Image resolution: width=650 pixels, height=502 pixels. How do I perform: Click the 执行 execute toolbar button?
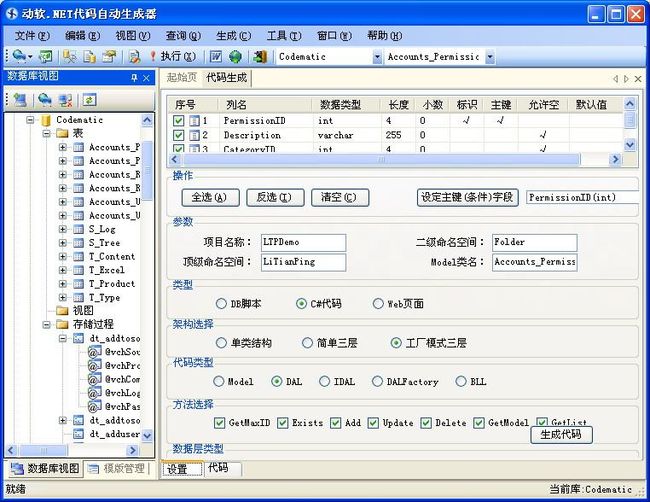[x=172, y=56]
